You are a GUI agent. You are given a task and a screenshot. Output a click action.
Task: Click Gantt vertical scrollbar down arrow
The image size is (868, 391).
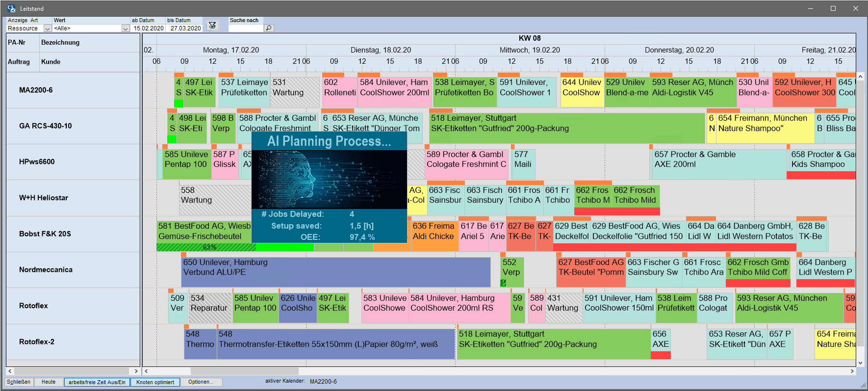[x=860, y=363]
